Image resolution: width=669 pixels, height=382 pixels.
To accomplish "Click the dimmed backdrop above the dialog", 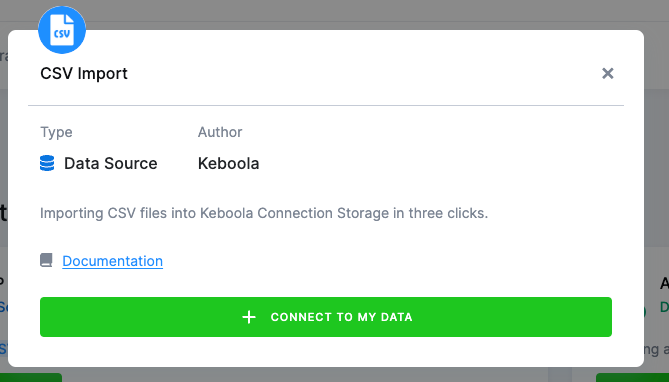I will pos(334,13).
